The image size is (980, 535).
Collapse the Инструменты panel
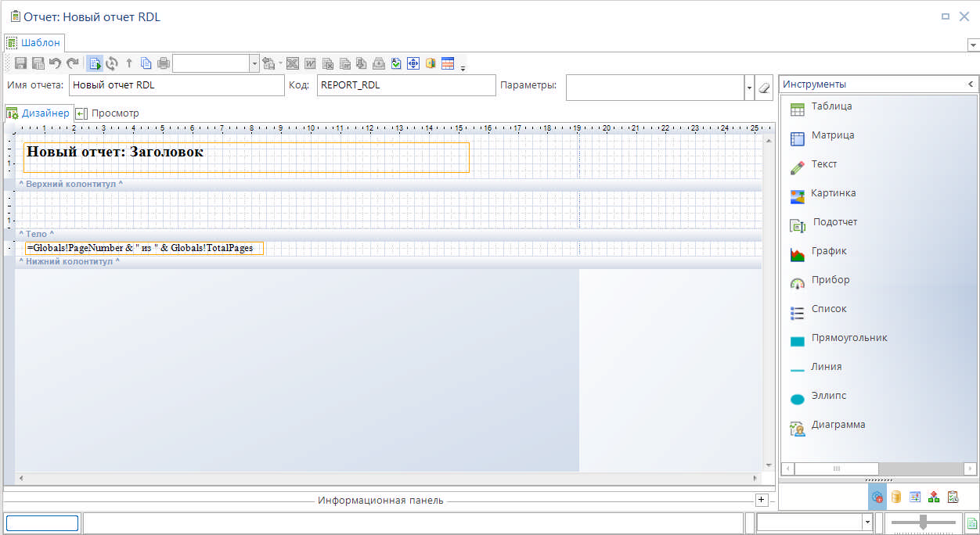[x=971, y=84]
